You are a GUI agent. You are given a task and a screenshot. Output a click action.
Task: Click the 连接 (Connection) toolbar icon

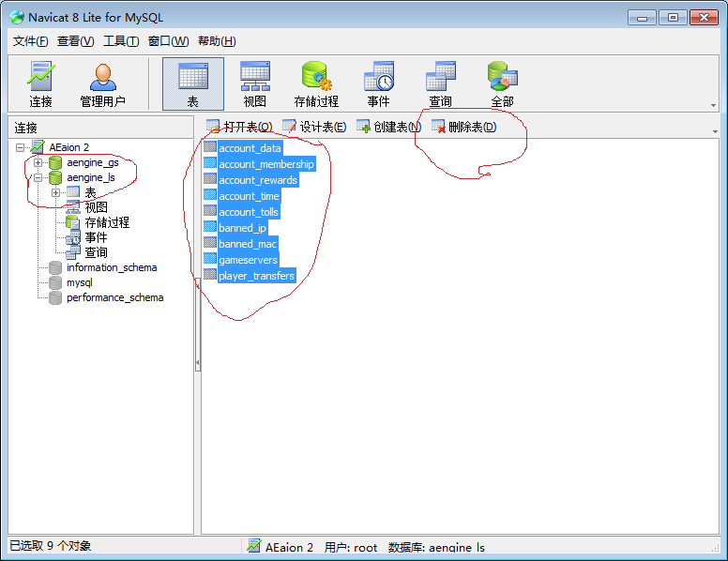(40, 84)
